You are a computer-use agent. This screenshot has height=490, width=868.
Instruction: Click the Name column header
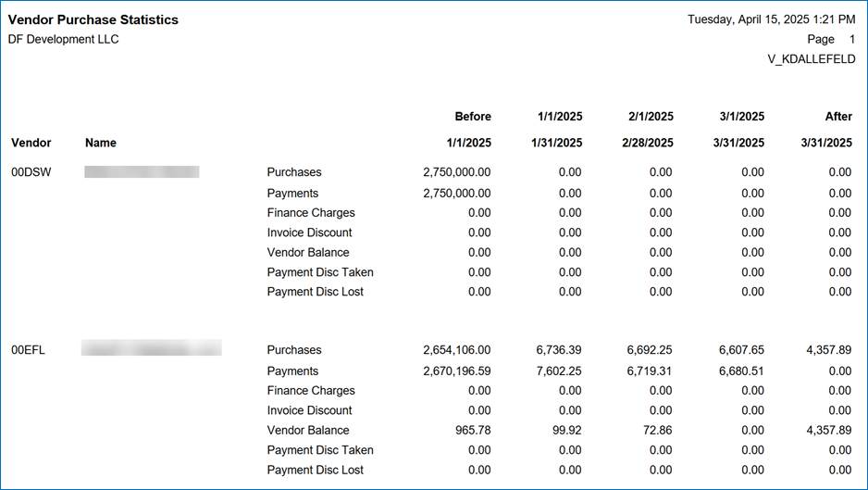(101, 143)
